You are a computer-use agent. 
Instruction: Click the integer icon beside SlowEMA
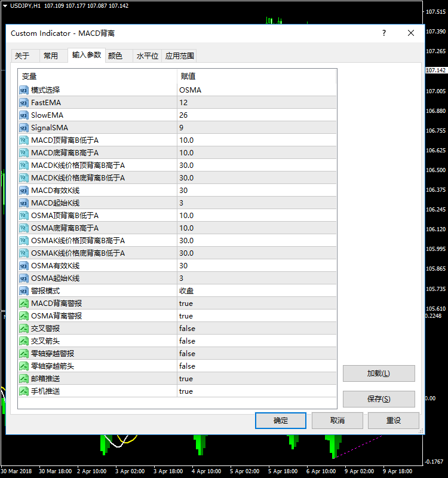[x=24, y=115]
